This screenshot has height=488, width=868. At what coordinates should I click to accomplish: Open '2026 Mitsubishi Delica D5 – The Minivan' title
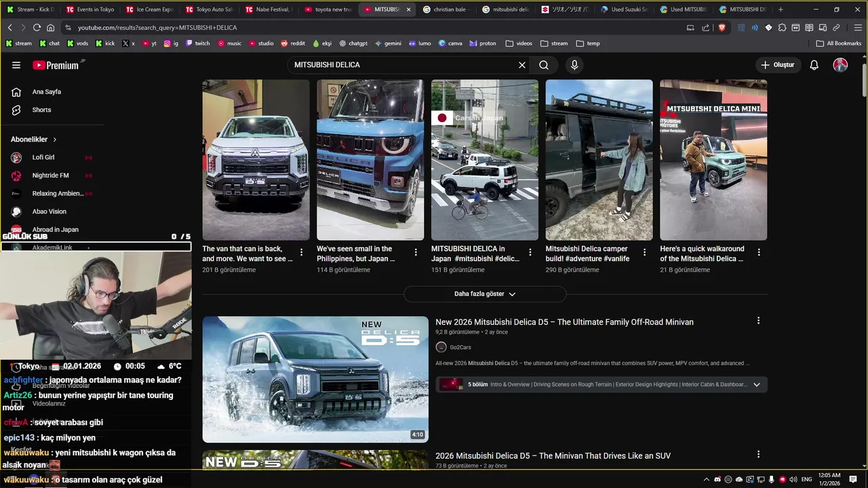click(553, 455)
